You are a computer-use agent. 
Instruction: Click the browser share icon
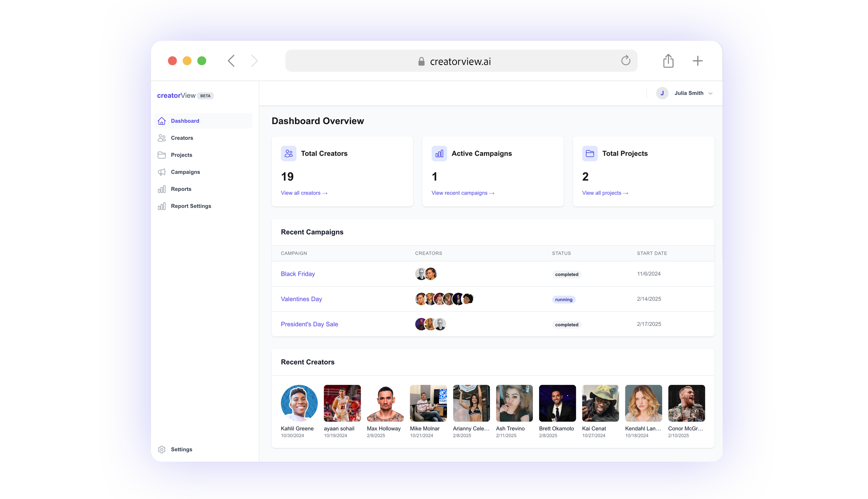tap(668, 61)
